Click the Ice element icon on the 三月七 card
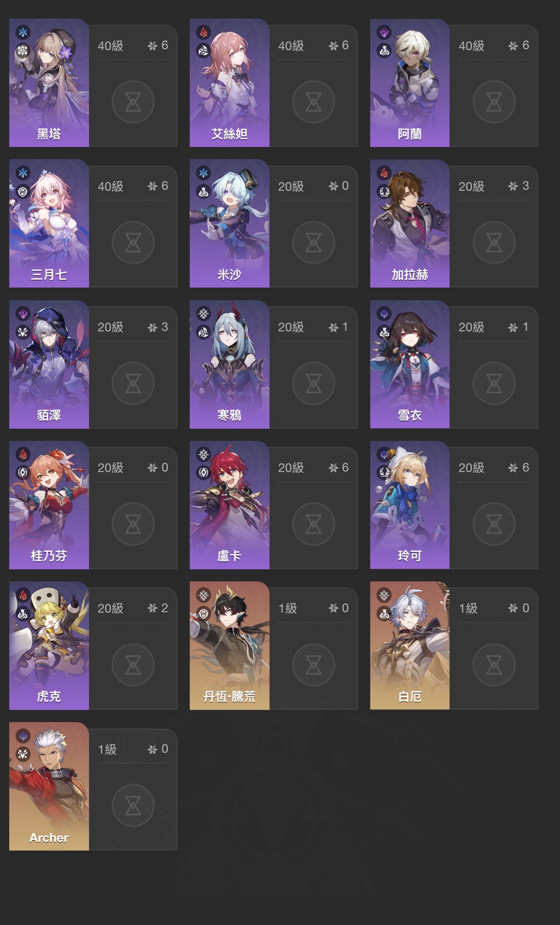The height and width of the screenshot is (925, 560). pyautogui.click(x=23, y=173)
